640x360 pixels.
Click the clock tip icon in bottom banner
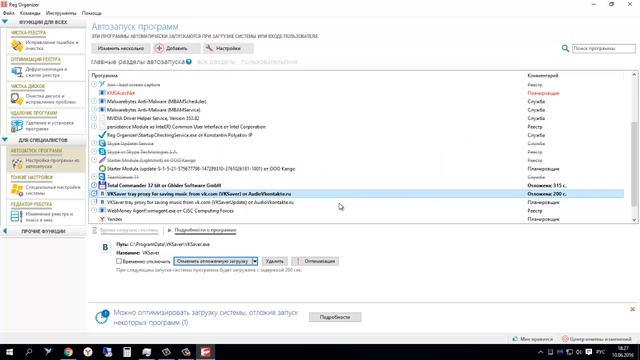tap(102, 317)
